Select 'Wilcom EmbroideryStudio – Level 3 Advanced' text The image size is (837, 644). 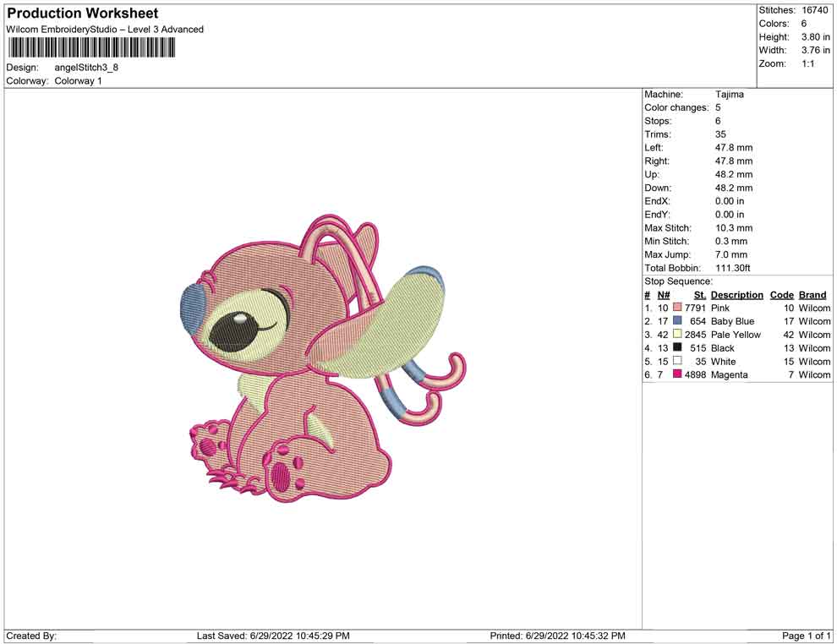coord(105,30)
